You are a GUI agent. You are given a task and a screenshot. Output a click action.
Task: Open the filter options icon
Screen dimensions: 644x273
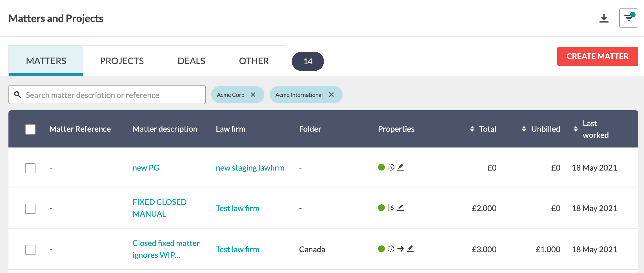pos(629,18)
